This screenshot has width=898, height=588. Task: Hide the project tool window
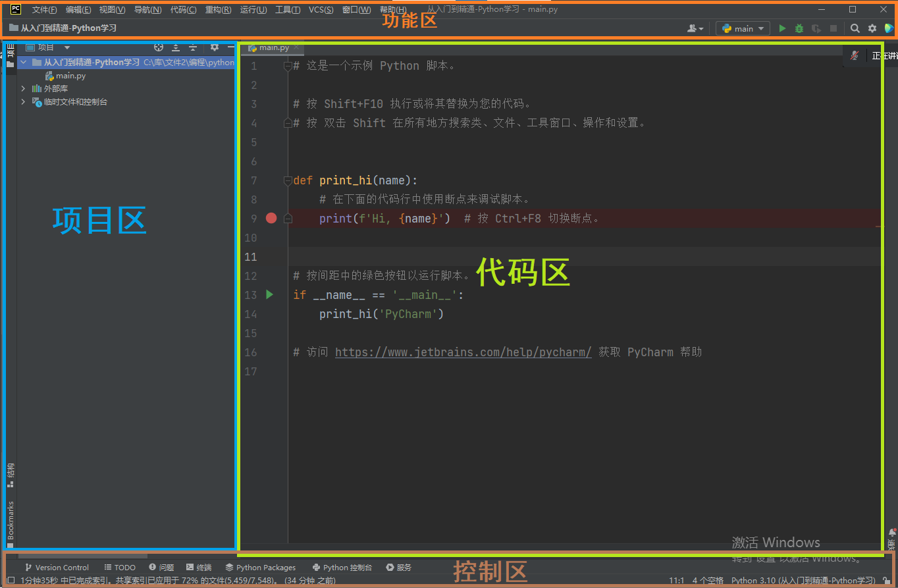230,47
